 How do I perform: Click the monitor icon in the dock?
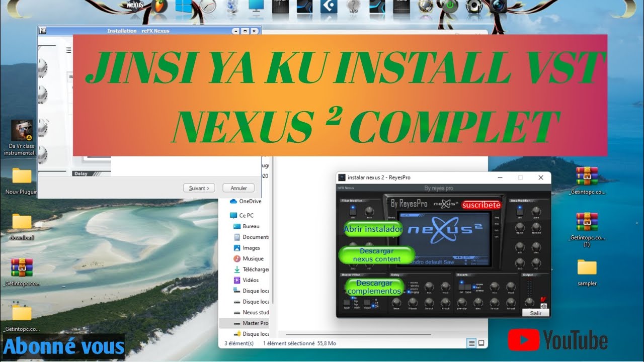point(256,7)
